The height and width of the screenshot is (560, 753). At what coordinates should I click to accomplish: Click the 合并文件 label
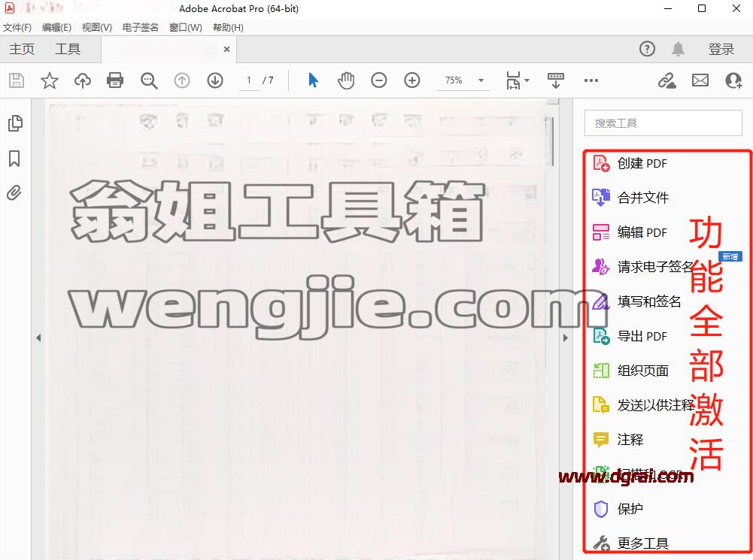click(x=643, y=198)
